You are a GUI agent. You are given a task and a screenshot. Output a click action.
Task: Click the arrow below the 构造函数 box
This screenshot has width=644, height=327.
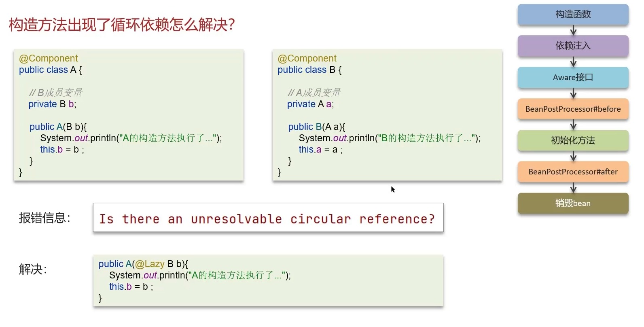tap(573, 30)
